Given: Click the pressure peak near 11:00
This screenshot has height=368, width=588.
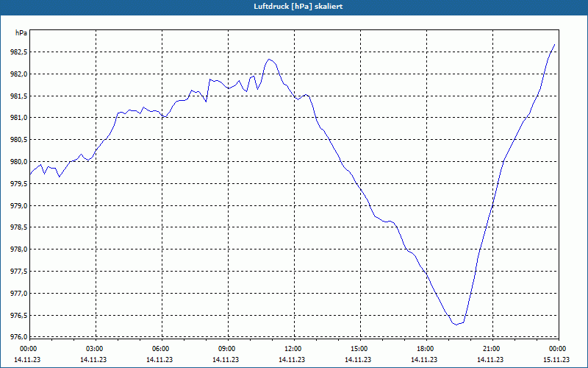Looking at the screenshot, I should point(269,60).
